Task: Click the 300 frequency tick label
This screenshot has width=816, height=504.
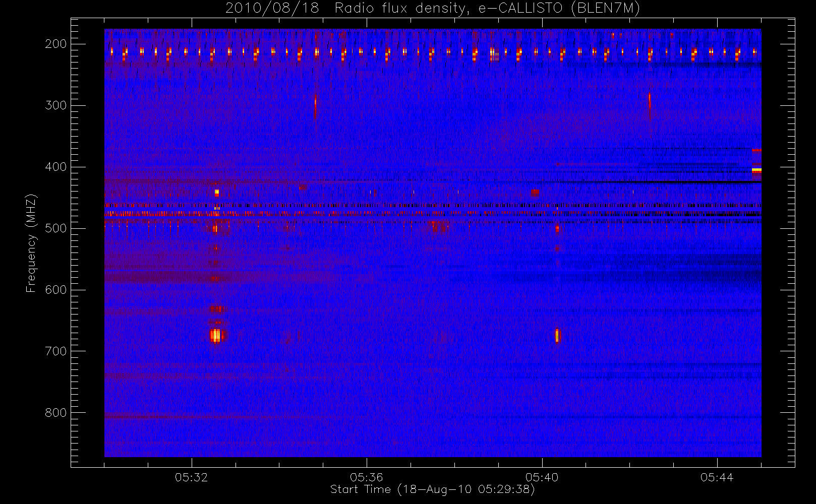Action: coord(56,105)
